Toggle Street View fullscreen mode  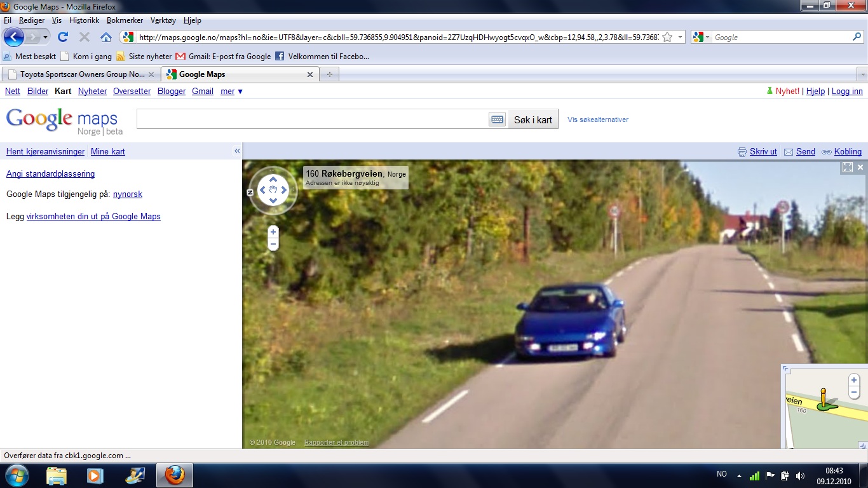(848, 166)
